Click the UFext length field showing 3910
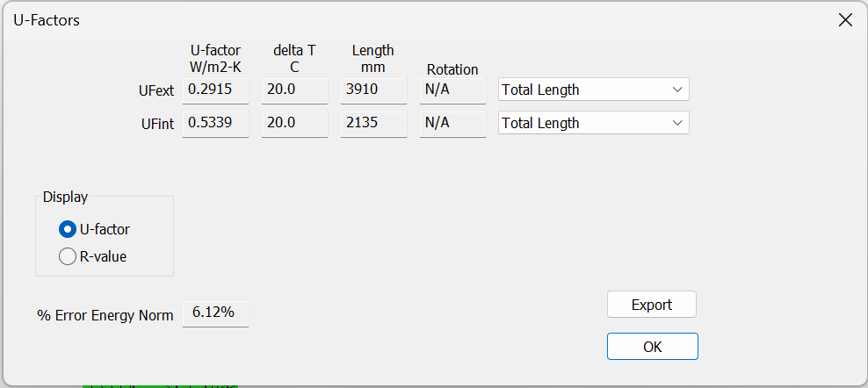This screenshot has height=388, width=868. (373, 90)
